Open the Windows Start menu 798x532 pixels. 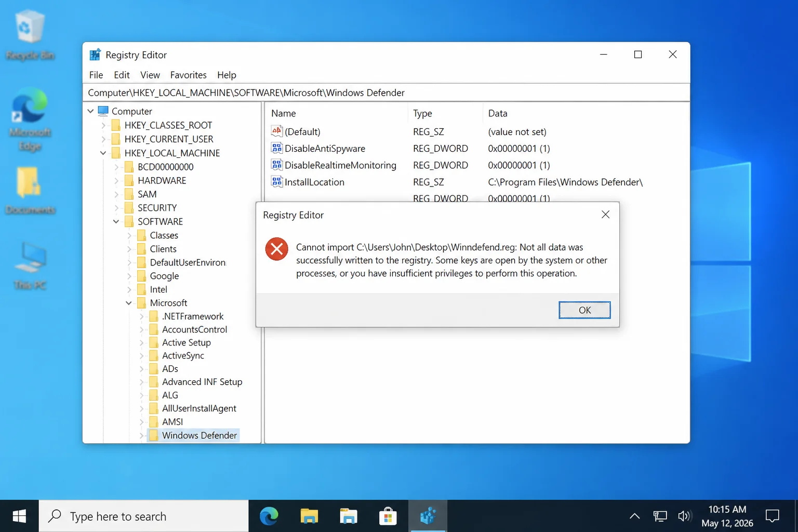pyautogui.click(x=19, y=516)
